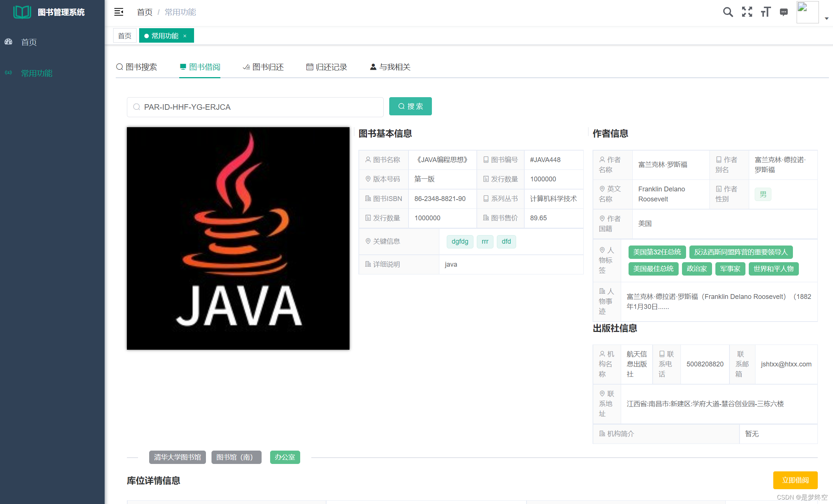833x504 pixels.
Task: Select the 办公室 location tag
Action: click(285, 457)
